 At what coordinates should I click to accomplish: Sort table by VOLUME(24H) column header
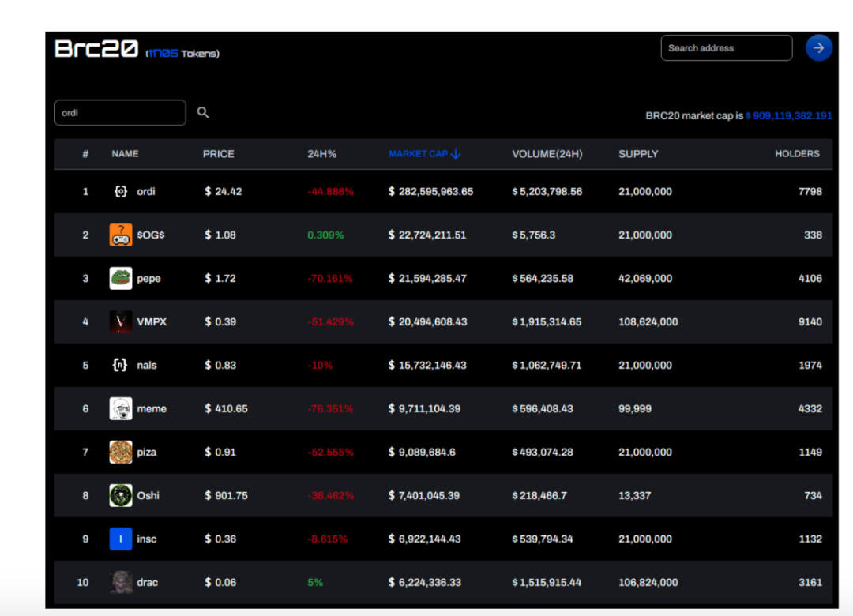tap(547, 154)
